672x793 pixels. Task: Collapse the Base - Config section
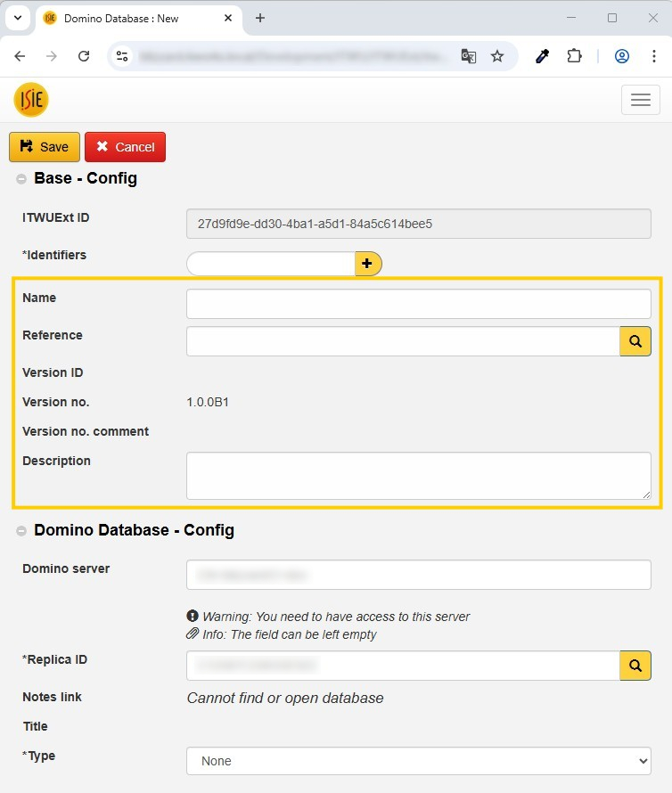21,179
